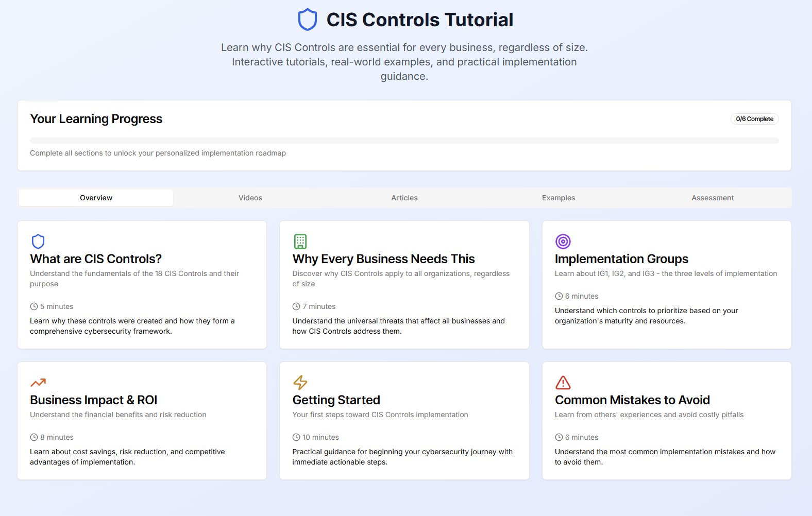
Task: Click 'Learn why these controls were created' text
Action: click(132, 326)
